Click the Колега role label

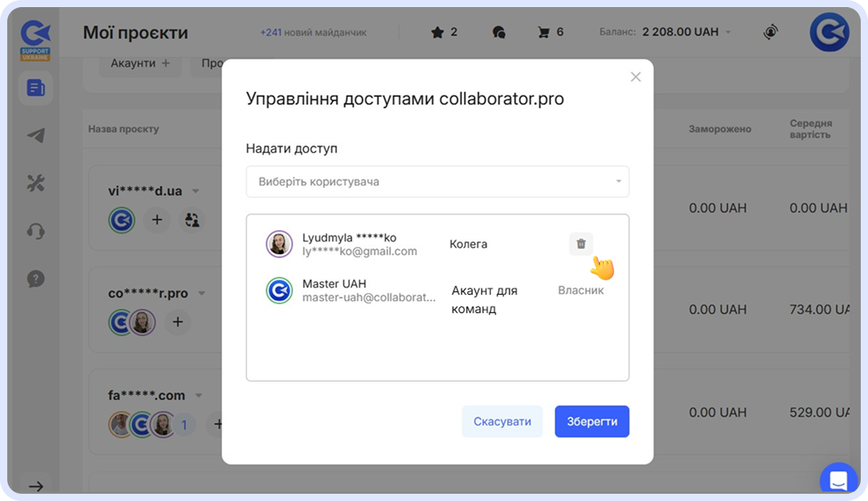(x=469, y=244)
